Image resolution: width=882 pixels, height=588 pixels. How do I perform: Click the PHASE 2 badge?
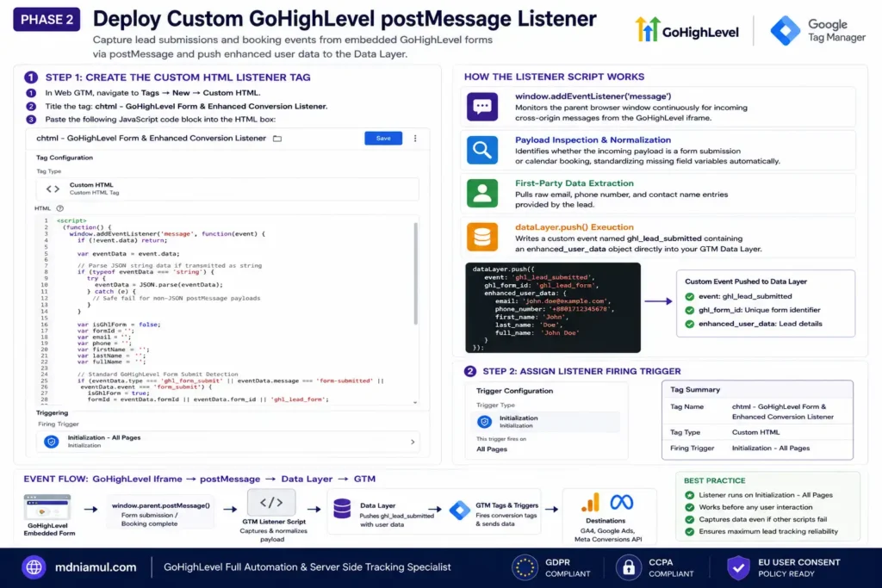[x=47, y=20]
